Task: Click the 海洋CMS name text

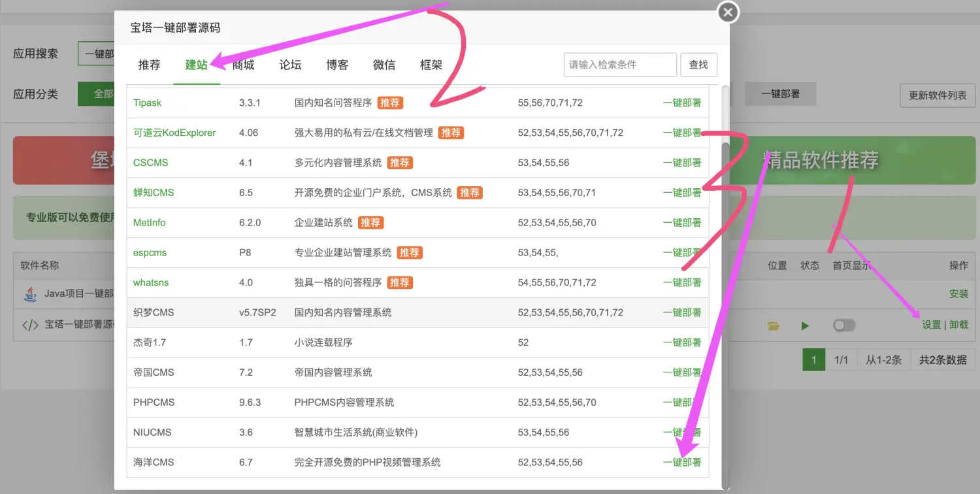Action: (154, 463)
